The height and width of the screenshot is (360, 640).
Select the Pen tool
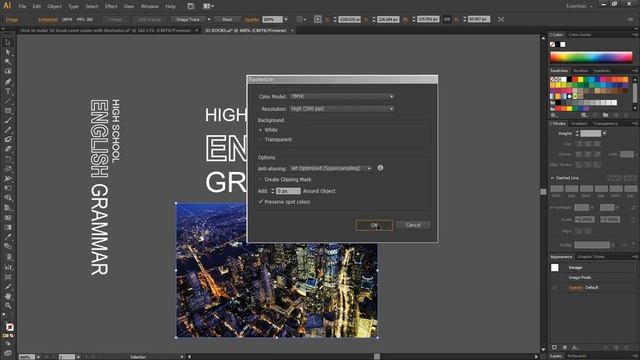[8, 81]
